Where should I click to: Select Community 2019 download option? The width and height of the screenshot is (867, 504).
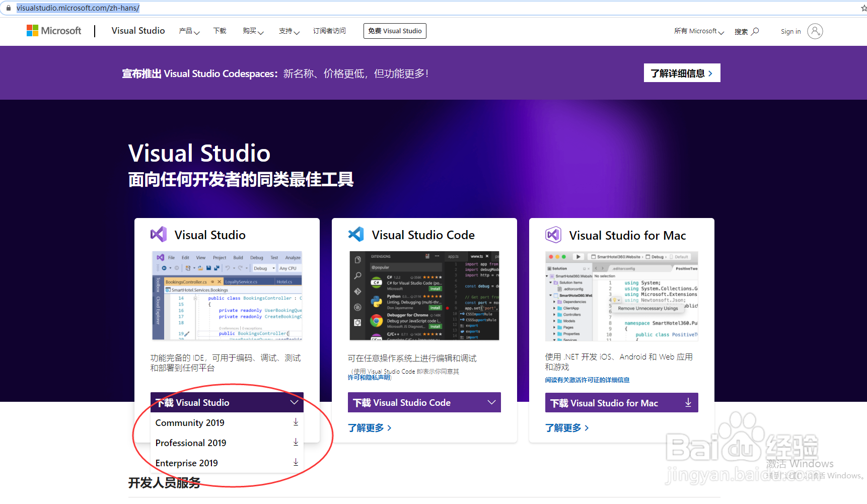pyautogui.click(x=227, y=422)
